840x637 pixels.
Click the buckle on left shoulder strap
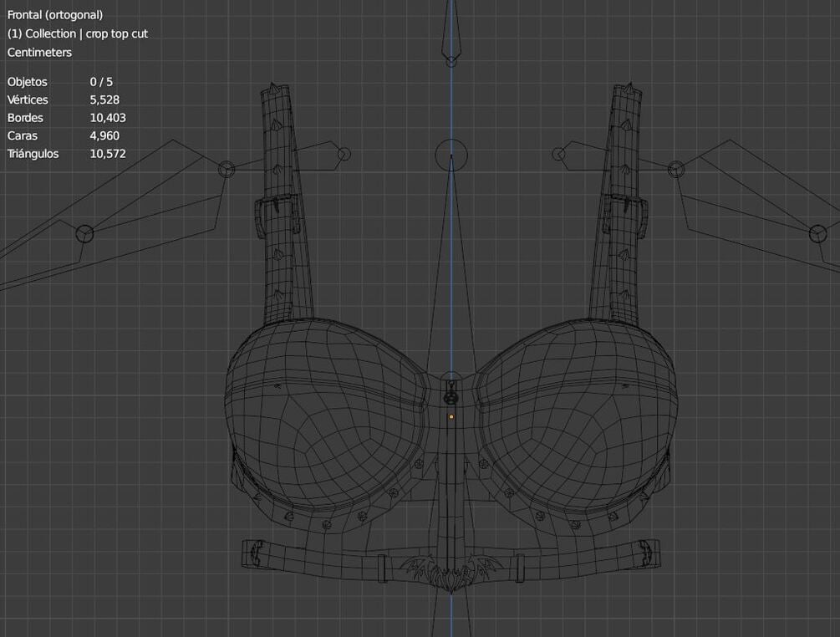[x=277, y=216]
